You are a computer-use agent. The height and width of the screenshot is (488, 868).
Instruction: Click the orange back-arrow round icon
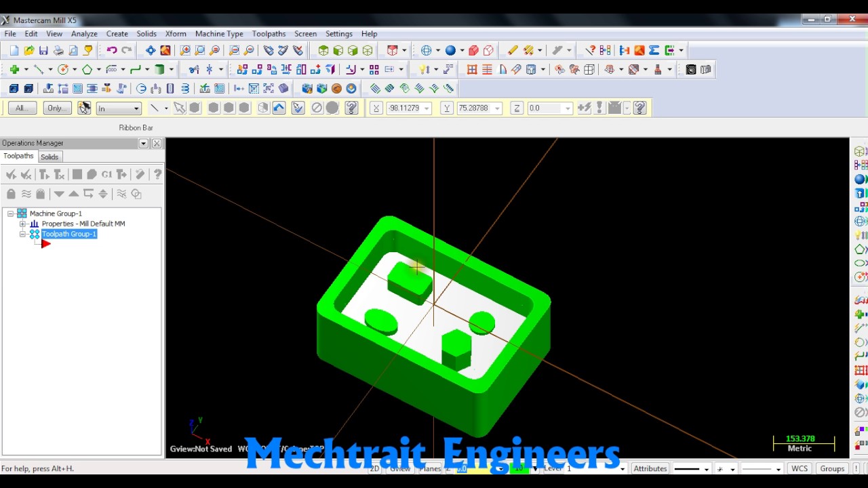[336, 88]
